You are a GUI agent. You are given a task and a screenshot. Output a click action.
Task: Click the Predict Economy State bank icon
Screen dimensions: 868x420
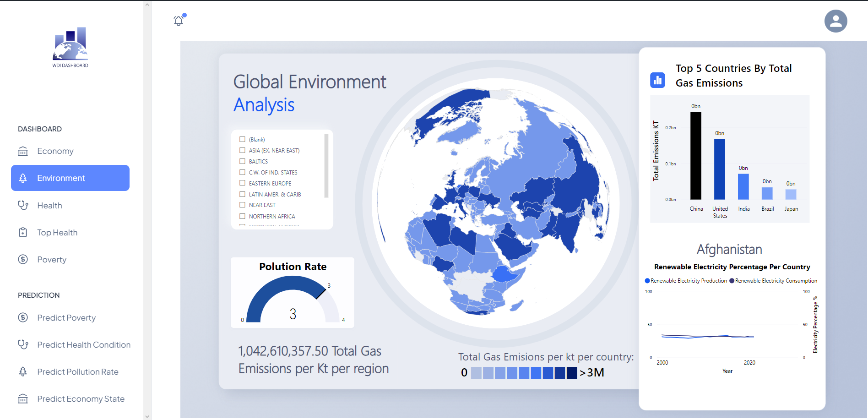pos(23,398)
